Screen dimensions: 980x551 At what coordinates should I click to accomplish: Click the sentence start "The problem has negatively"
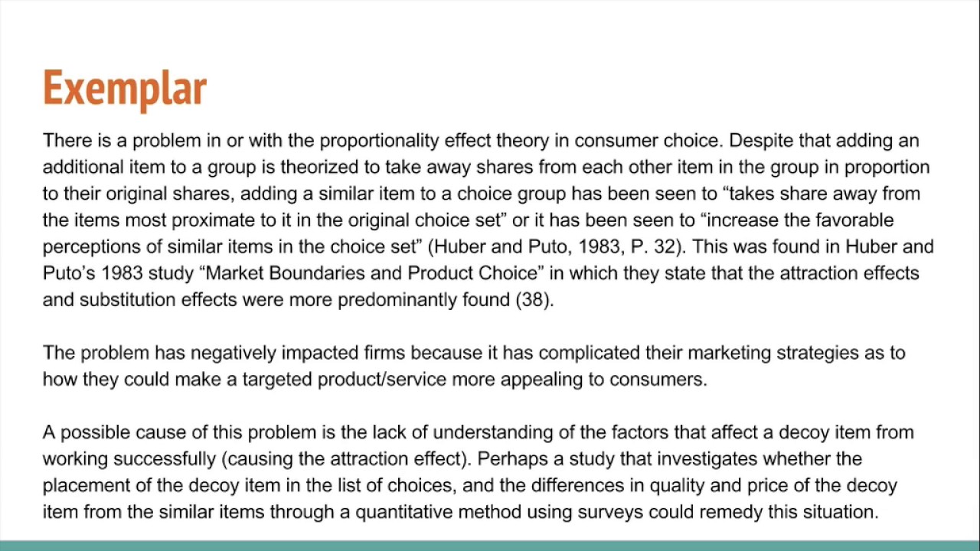[x=159, y=353]
